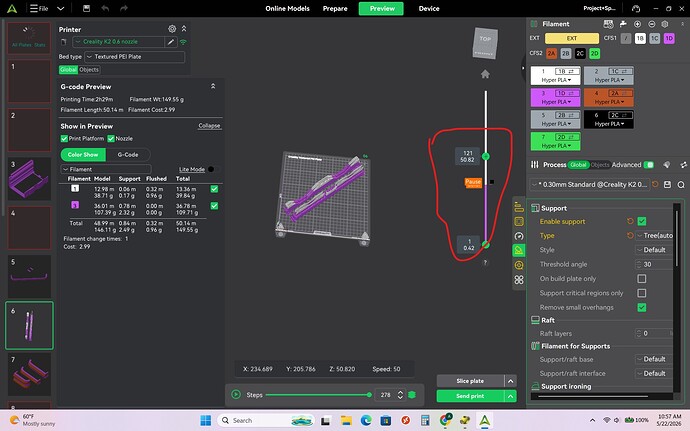Screen dimensions: 690x431
Task: Open filament panel hexagon settings icon
Action: [665, 24]
